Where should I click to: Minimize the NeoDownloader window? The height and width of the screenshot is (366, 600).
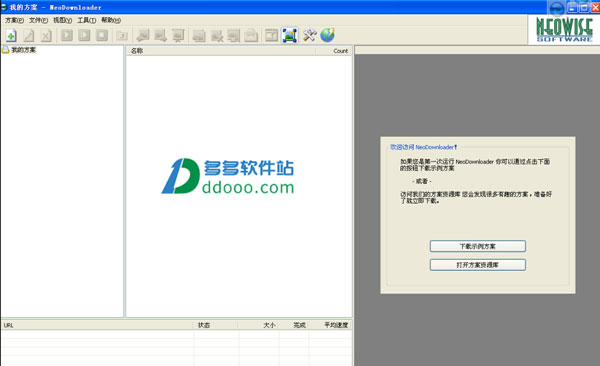point(573,7)
